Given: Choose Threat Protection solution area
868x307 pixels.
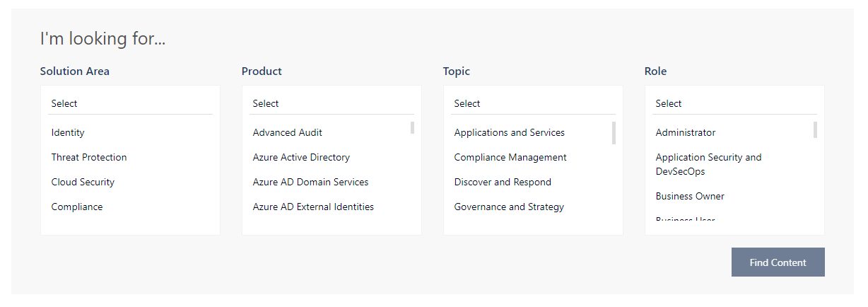Looking at the screenshot, I should pos(89,157).
